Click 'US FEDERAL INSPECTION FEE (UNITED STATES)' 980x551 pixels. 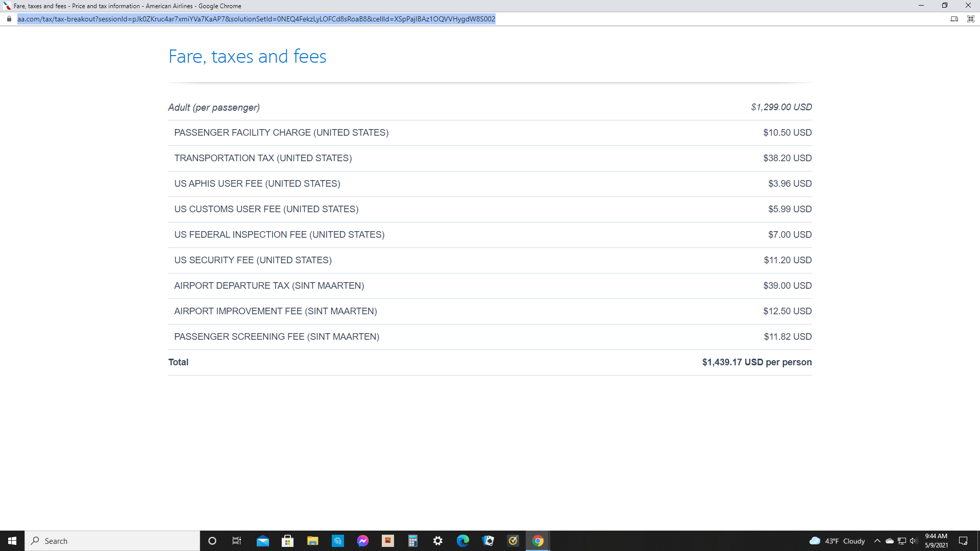(279, 235)
